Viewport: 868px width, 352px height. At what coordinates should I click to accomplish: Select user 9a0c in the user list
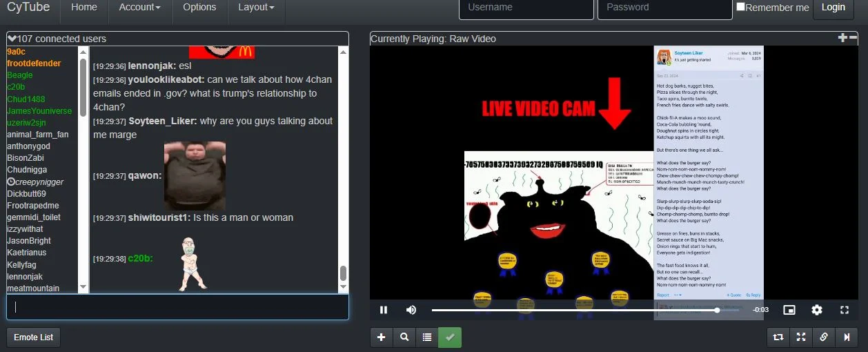tap(16, 52)
